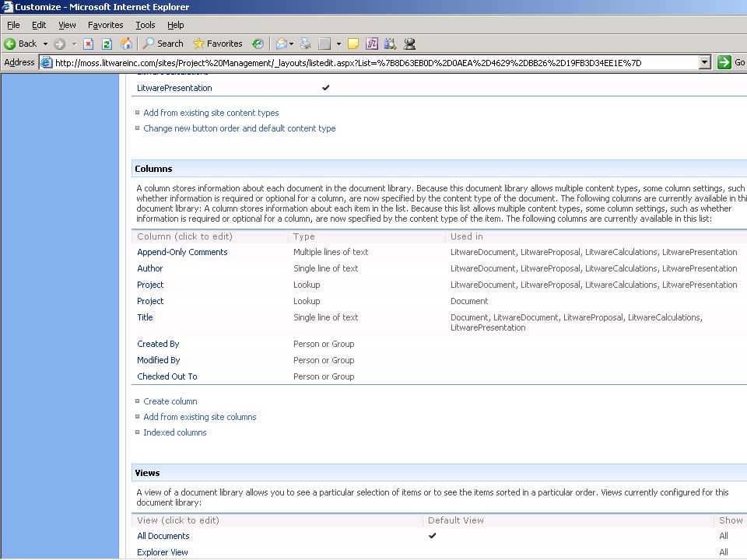The width and height of the screenshot is (747, 560).
Task: Open the Favorites menu
Action: [x=105, y=25]
